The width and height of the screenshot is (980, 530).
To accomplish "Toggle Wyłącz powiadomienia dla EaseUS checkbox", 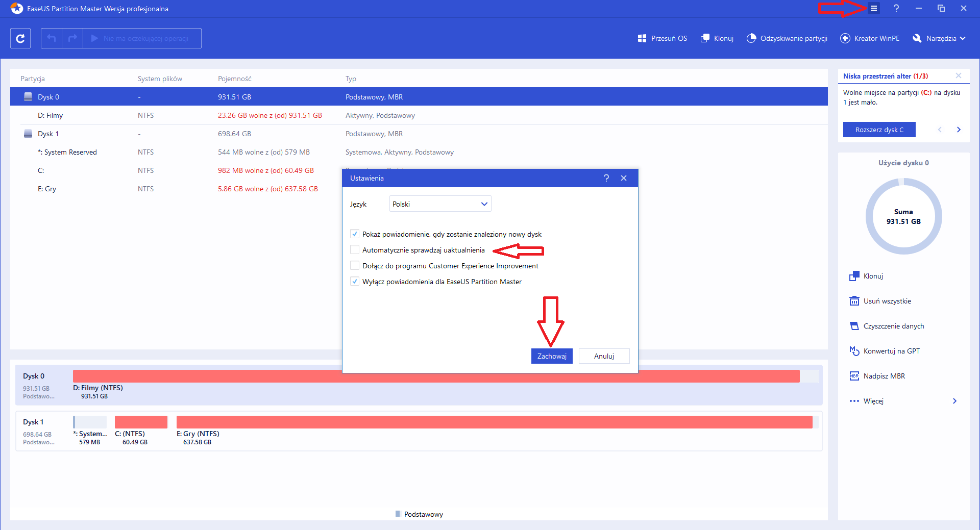I will coord(355,282).
